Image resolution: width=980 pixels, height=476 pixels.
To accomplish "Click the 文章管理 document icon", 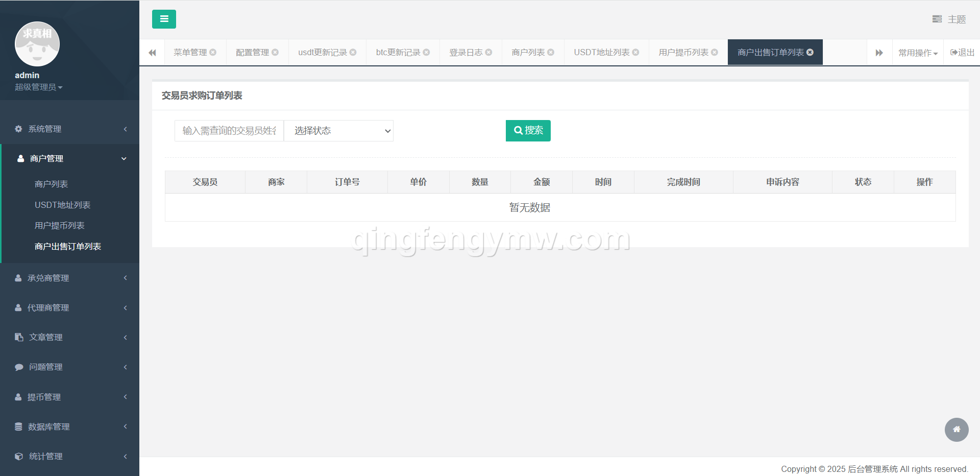I will [x=19, y=337].
